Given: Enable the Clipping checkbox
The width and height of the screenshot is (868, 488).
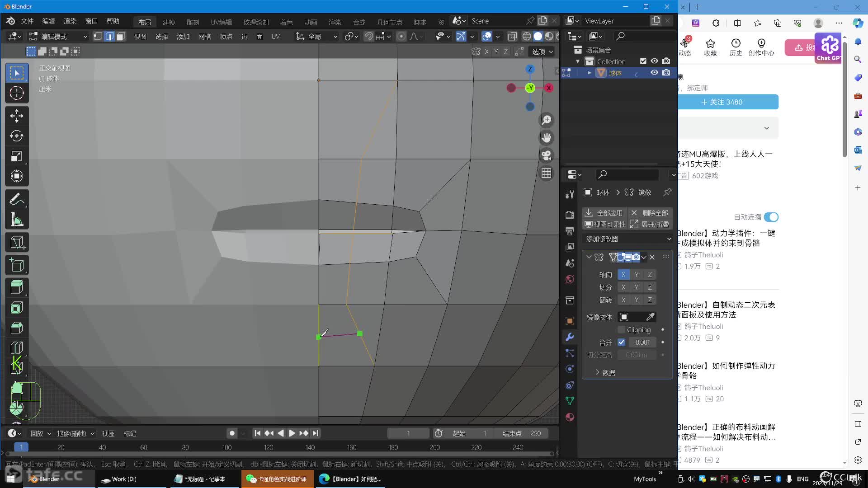Looking at the screenshot, I should tap(622, 329).
